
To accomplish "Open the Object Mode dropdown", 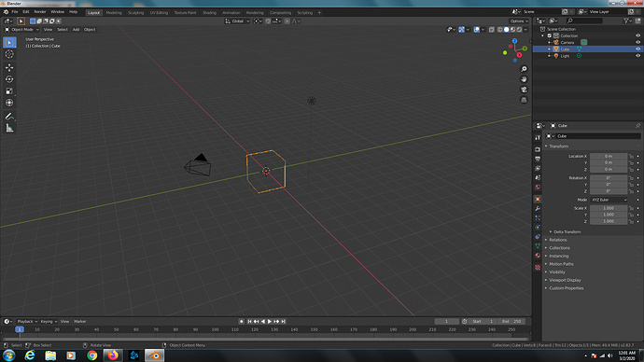I will pyautogui.click(x=21, y=30).
